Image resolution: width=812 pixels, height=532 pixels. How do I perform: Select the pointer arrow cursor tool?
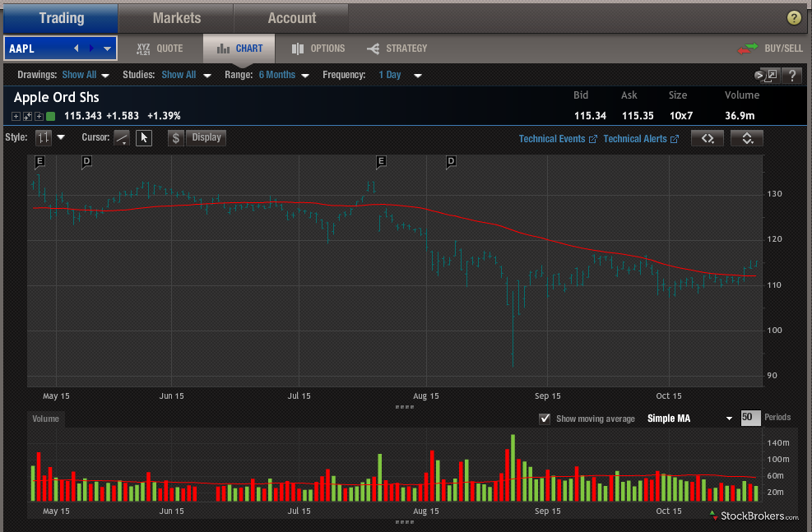144,138
